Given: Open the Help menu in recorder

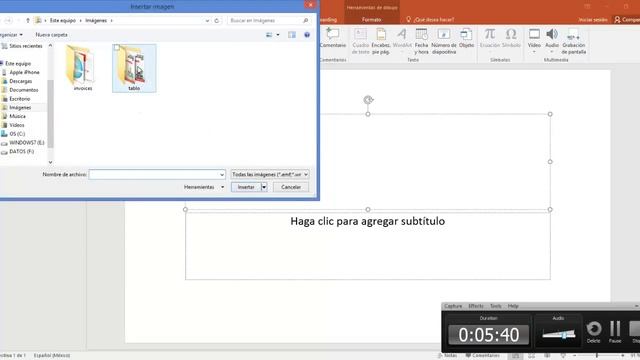Looking at the screenshot, I should pyautogui.click(x=513, y=306).
